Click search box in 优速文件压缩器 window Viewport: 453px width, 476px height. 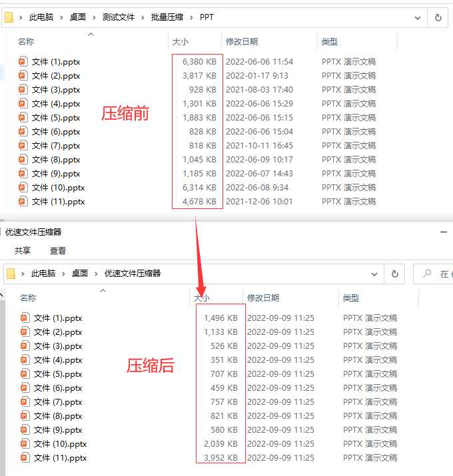433,274
